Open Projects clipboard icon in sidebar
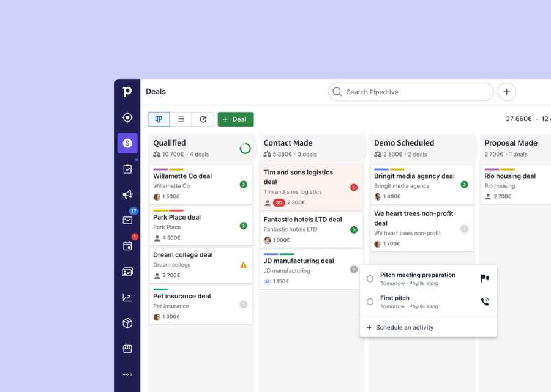551x392 pixels. tap(127, 169)
